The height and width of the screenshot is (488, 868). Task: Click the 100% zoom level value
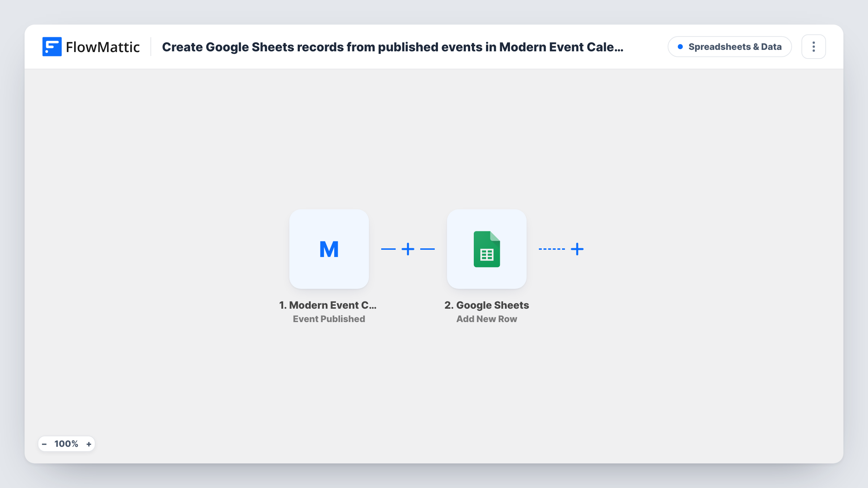(x=66, y=444)
